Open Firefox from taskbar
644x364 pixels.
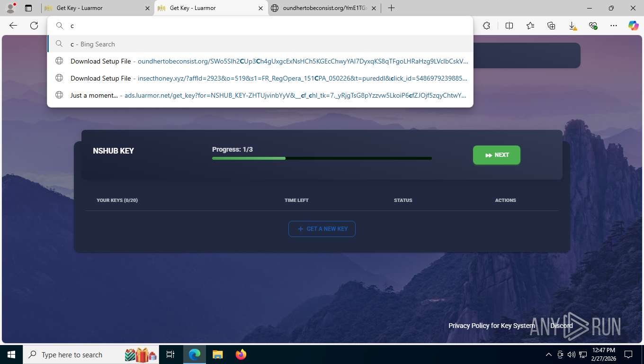point(241,355)
